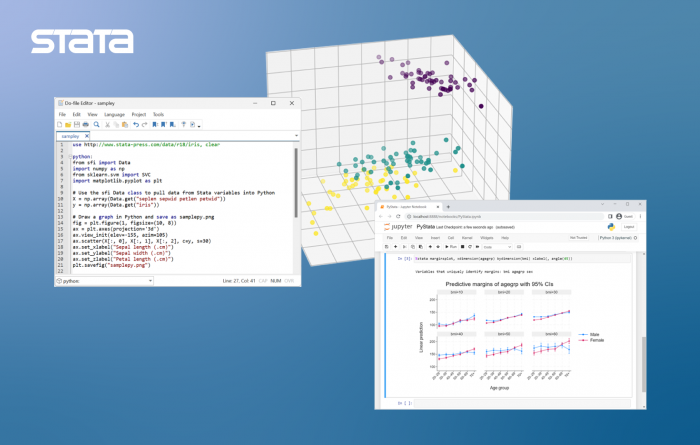Collapse the python: code block on line 3

[x=70, y=157]
